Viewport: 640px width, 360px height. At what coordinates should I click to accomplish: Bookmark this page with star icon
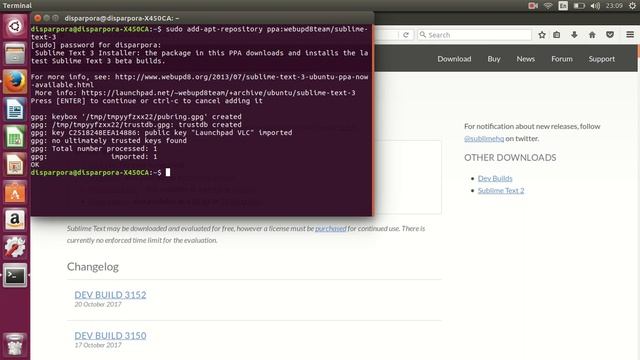[542, 35]
